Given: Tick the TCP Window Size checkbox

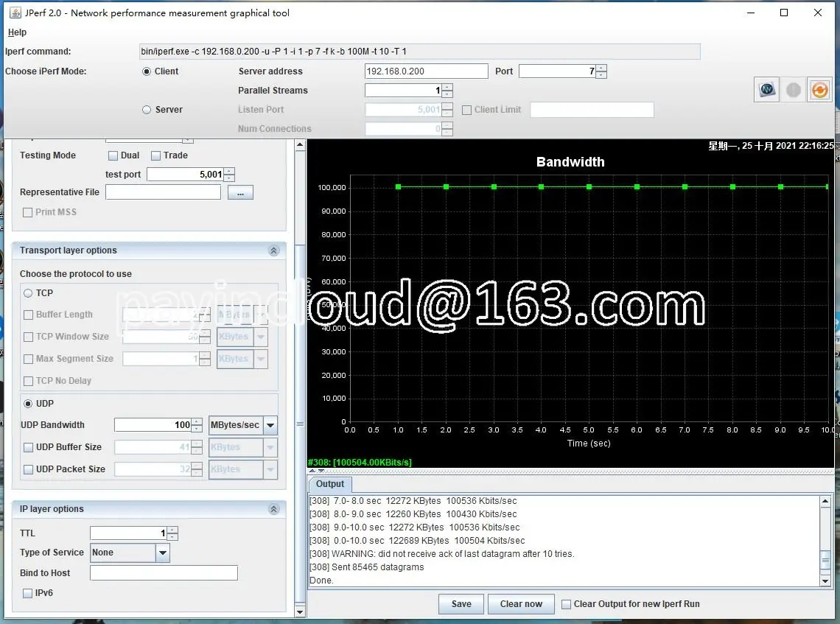Looking at the screenshot, I should (x=29, y=337).
